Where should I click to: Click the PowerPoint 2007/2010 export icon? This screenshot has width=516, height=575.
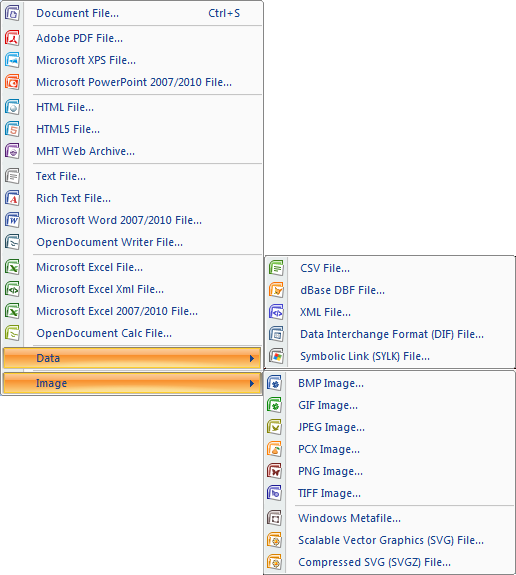click(x=12, y=82)
